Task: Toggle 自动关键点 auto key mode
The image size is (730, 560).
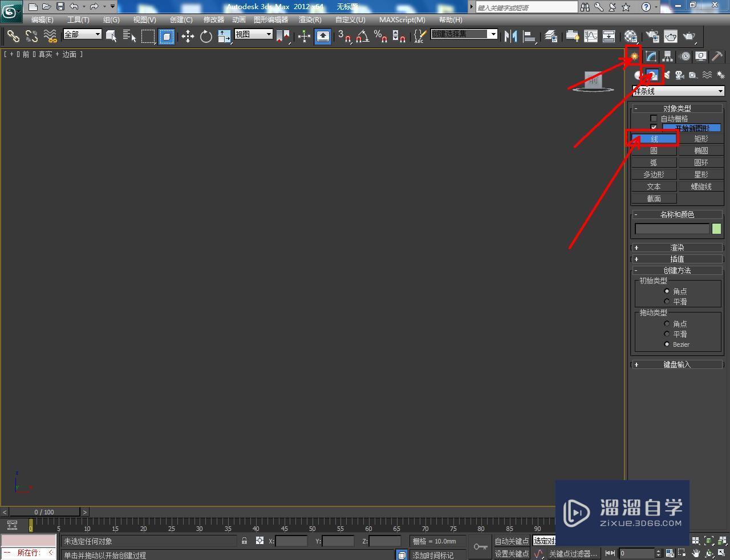Action: click(512, 541)
